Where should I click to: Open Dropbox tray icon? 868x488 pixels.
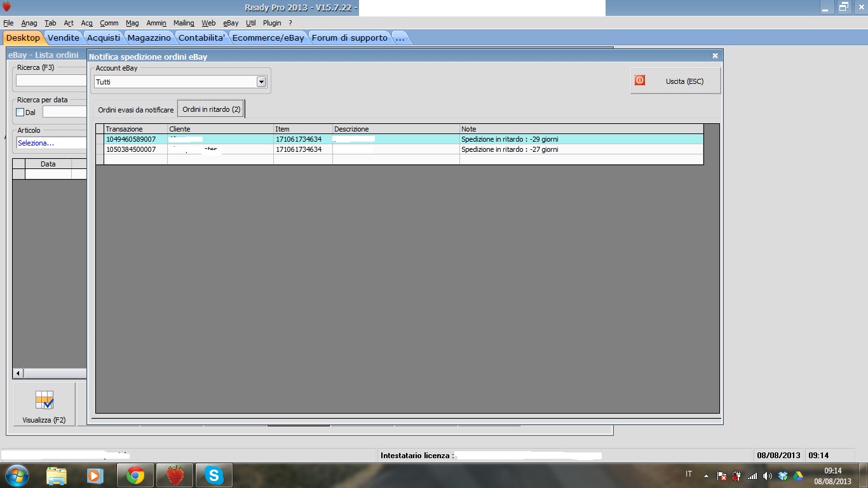pos(783,476)
